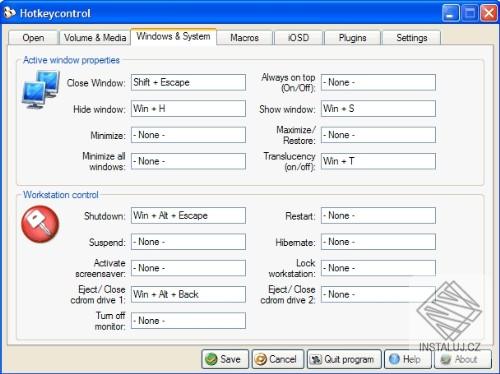Click the Suspend label
Screen dimensions: 500x374
[x=107, y=242]
